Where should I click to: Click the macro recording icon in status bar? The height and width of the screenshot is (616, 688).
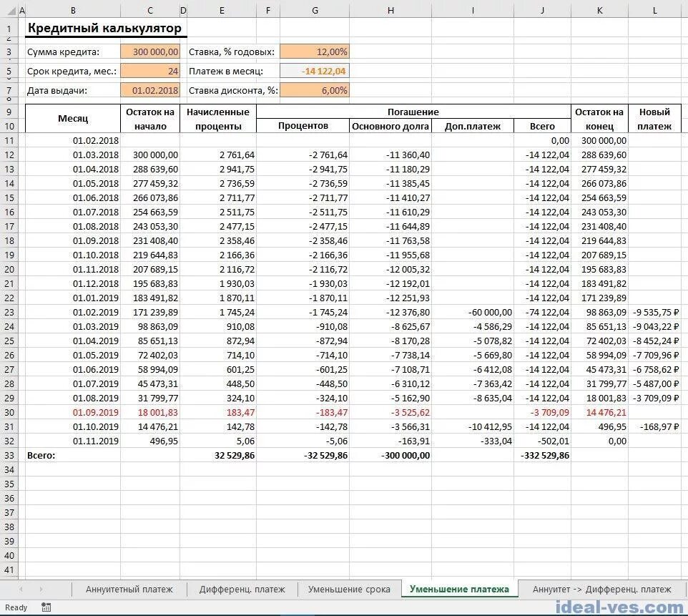click(x=46, y=607)
